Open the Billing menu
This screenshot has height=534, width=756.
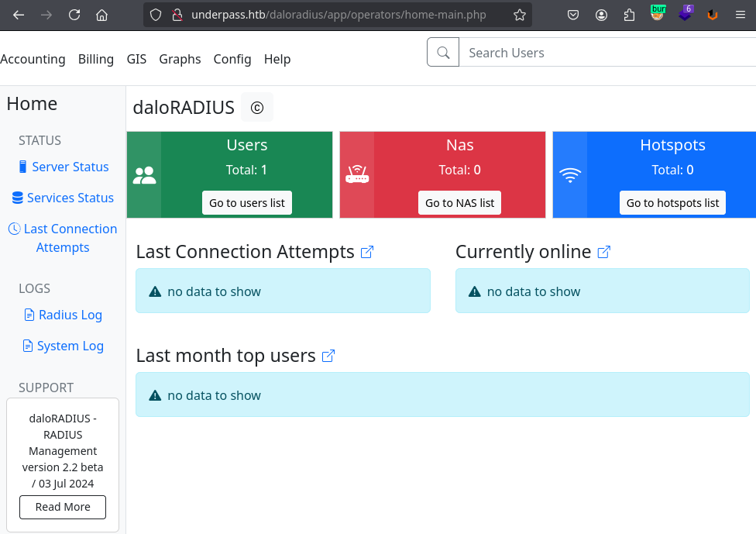coord(96,59)
